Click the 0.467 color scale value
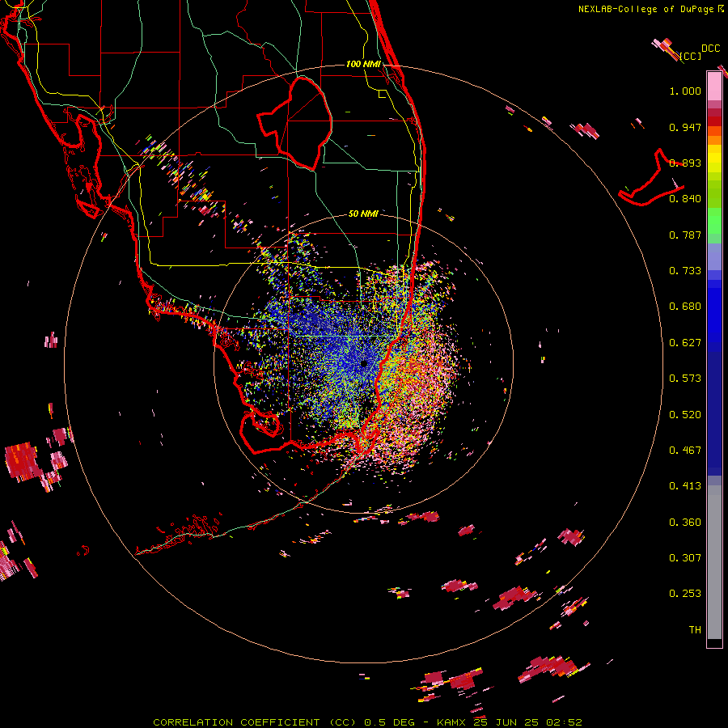The image size is (728, 728). [685, 450]
